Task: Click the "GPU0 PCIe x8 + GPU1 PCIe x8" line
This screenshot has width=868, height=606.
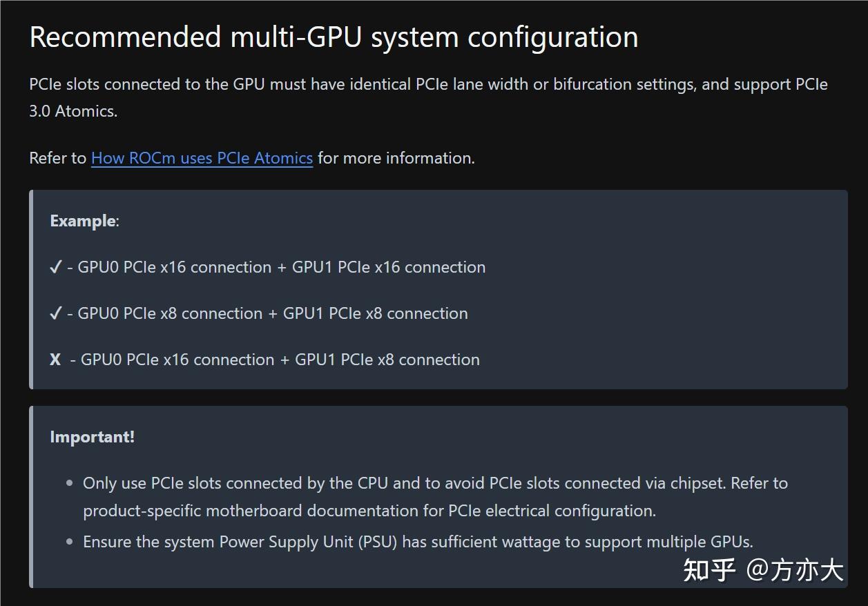Action: click(273, 314)
